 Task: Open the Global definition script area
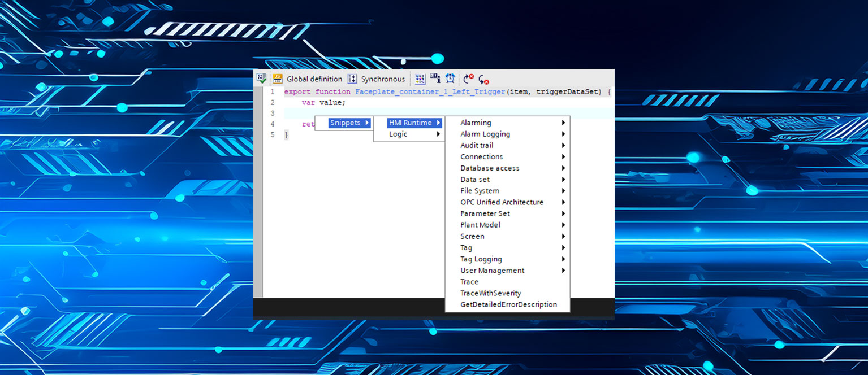308,79
